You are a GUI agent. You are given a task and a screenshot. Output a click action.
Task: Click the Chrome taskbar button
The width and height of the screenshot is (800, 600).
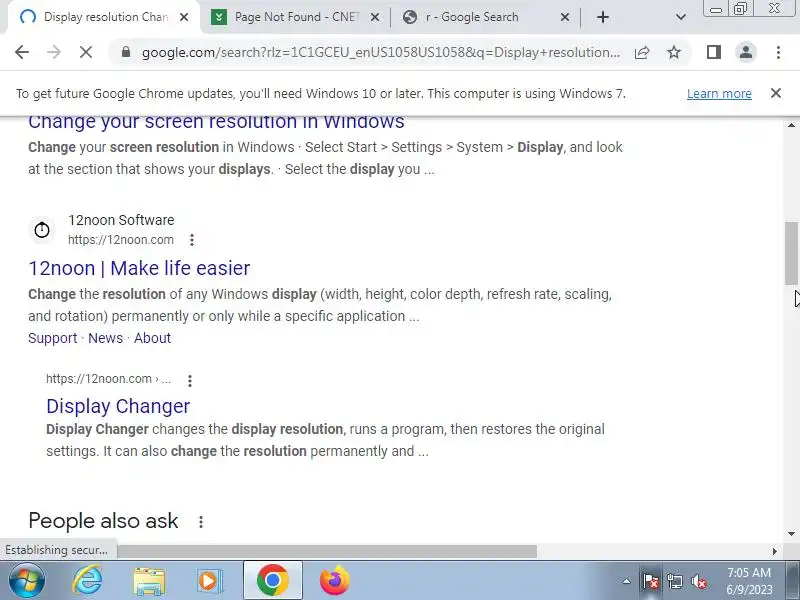click(x=272, y=580)
